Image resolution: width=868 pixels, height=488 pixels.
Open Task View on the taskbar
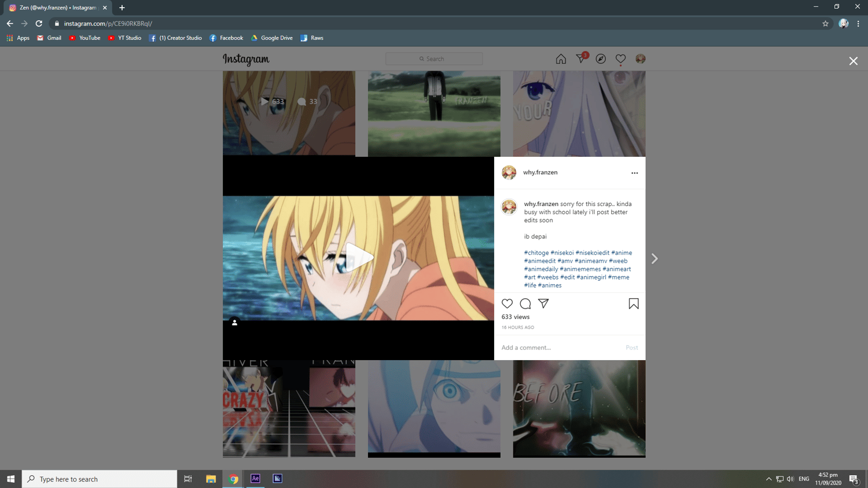pos(188,479)
